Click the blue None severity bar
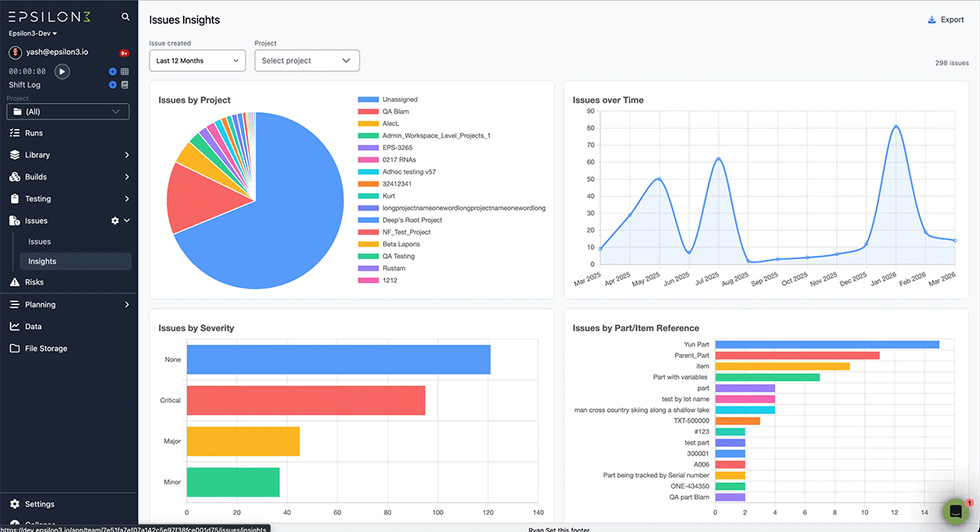 [x=338, y=360]
